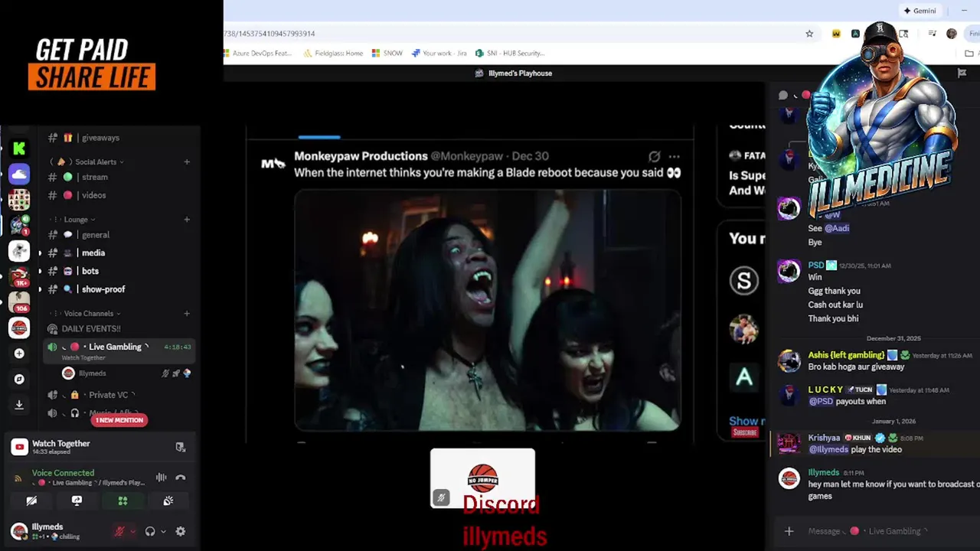Join the Private VC voice channel
980x551 pixels.
108,395
